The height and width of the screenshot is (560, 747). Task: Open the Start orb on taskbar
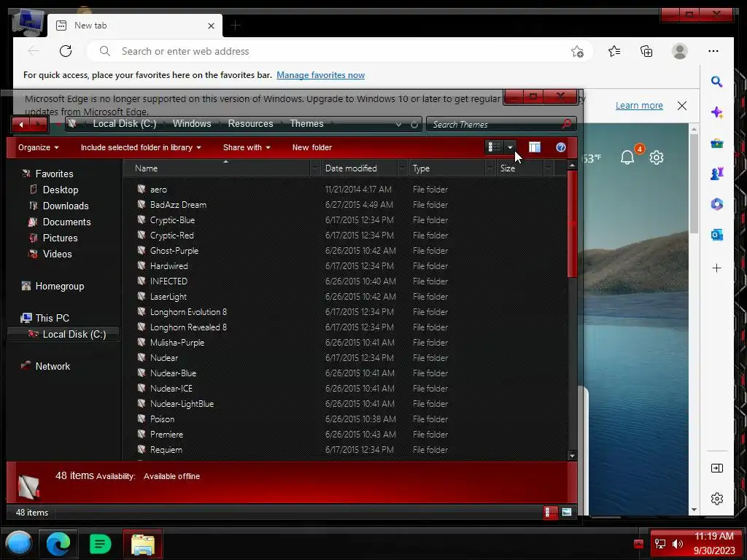[19, 544]
